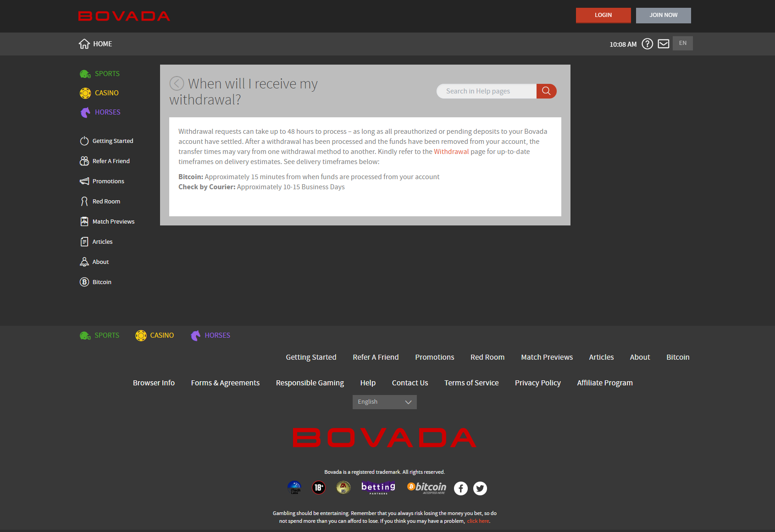775x532 pixels.
Task: Click the bitcoin accepted here logo
Action: pos(426,488)
